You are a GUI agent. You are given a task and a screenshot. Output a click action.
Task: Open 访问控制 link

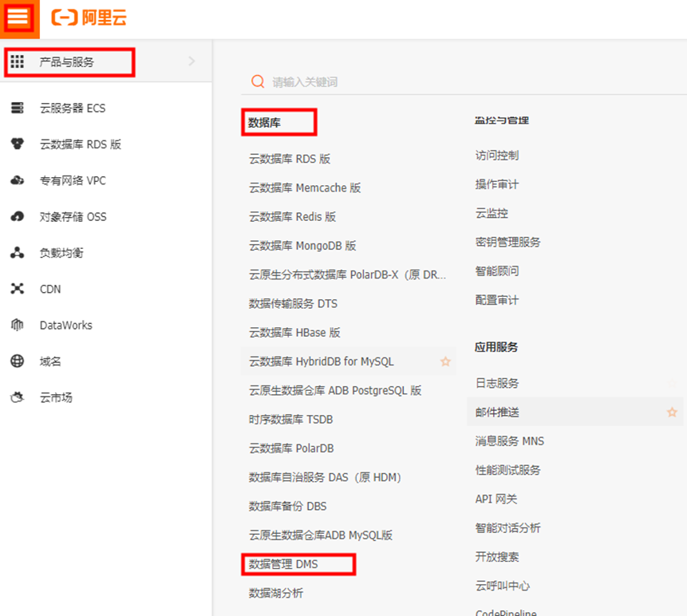coord(497,155)
